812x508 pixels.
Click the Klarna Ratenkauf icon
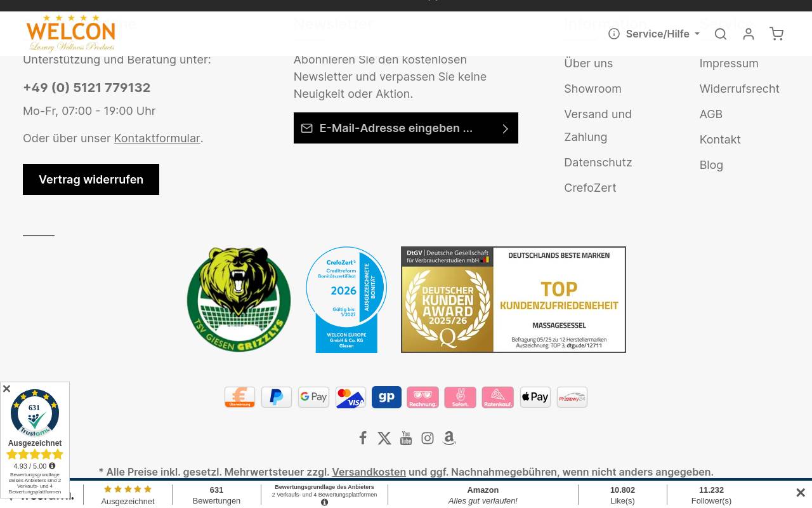tap(497, 397)
